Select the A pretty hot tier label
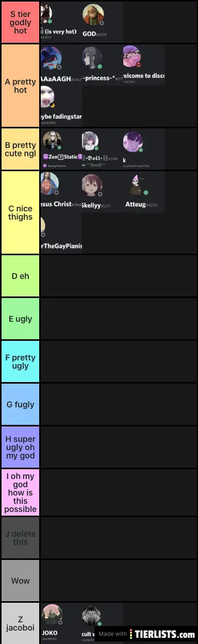 20,86
